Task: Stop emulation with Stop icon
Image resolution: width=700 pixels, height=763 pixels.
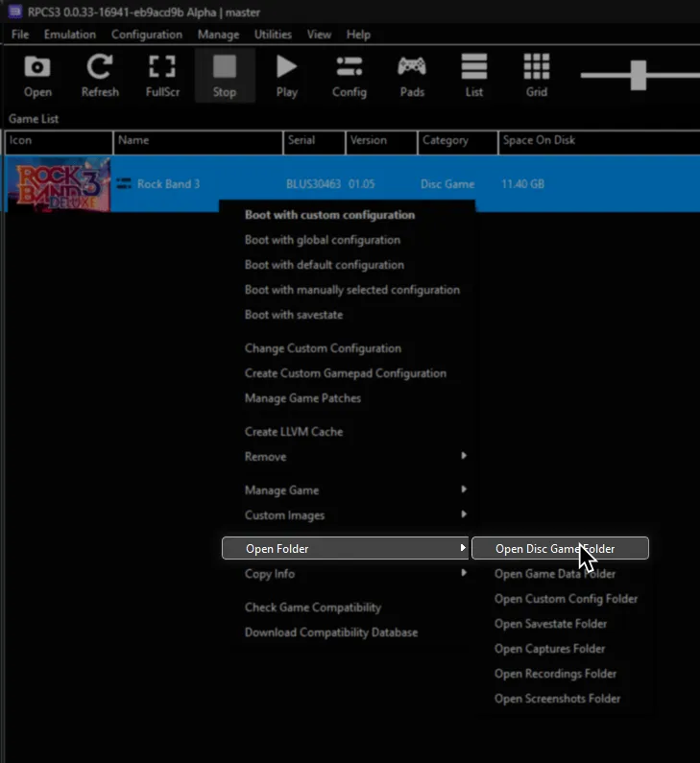Action: [x=225, y=76]
